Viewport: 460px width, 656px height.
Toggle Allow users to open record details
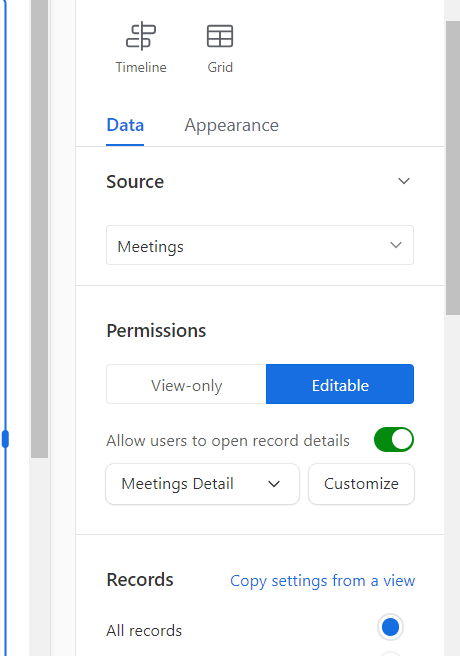tap(394, 440)
